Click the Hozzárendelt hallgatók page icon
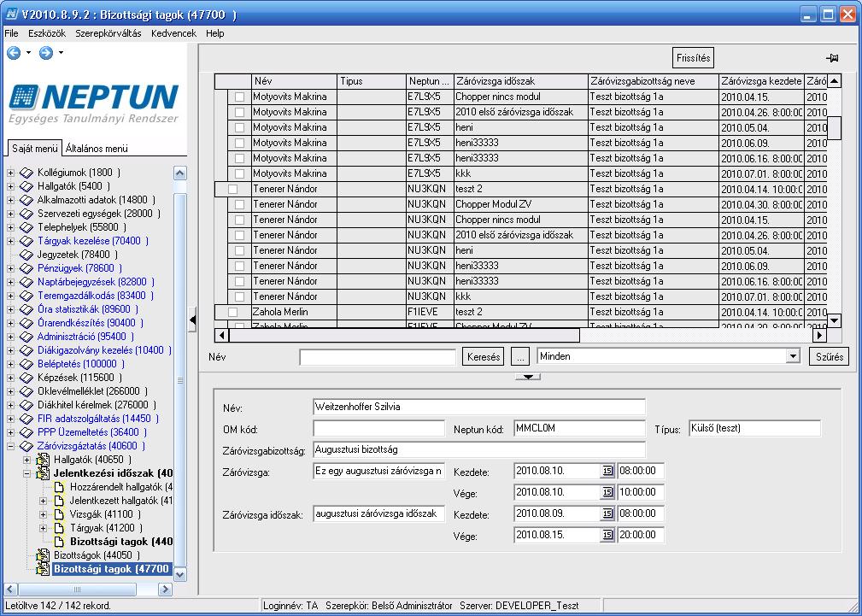 (59, 487)
